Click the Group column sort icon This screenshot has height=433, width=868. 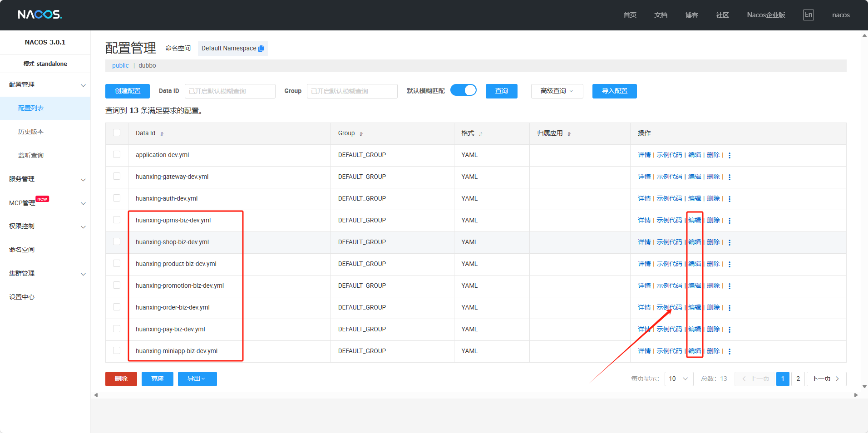[x=361, y=134]
